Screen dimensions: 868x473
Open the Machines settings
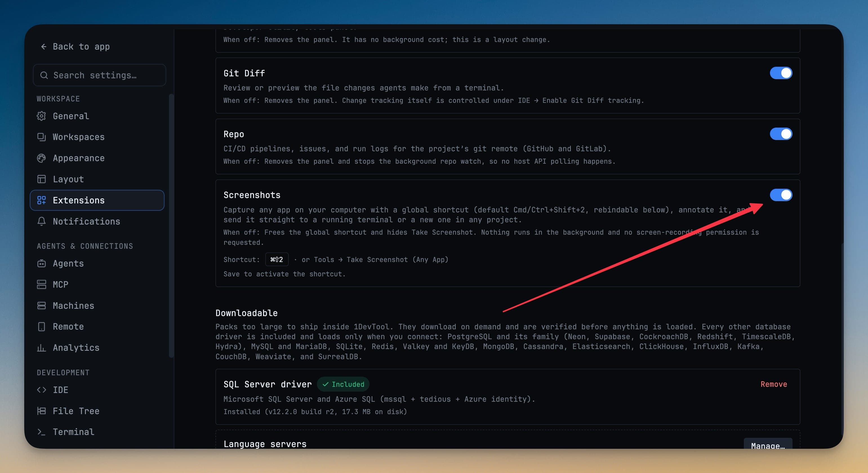click(97, 305)
